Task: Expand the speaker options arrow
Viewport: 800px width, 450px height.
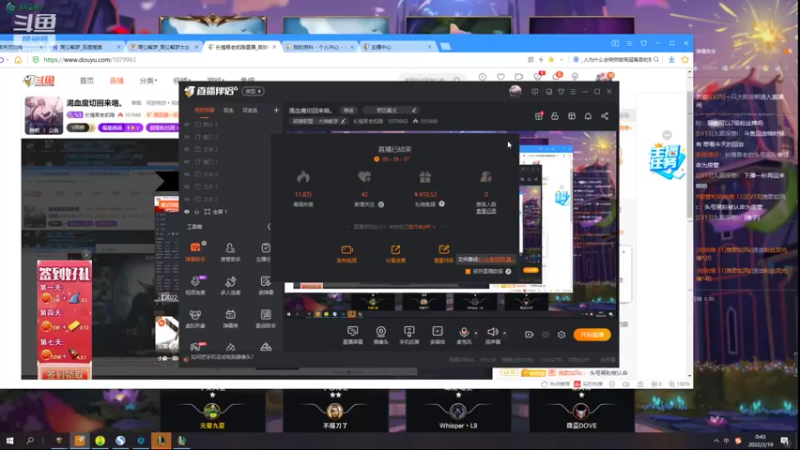Action: click(505, 333)
